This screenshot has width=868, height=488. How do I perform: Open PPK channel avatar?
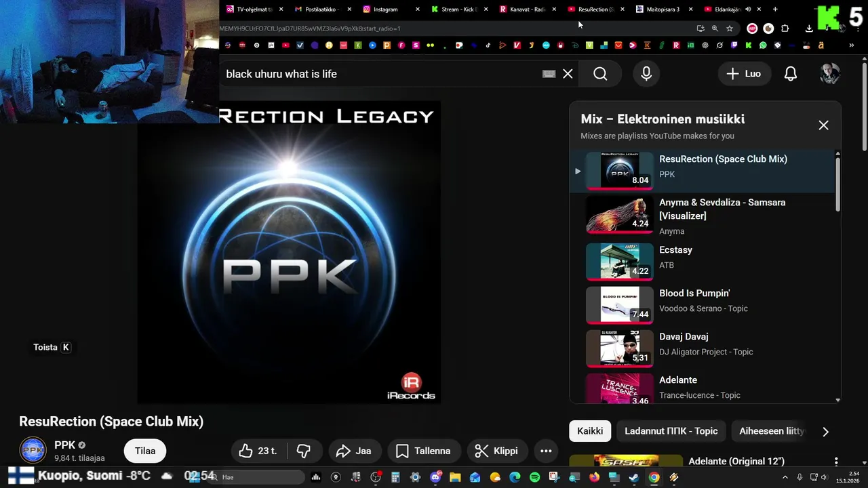tap(33, 451)
